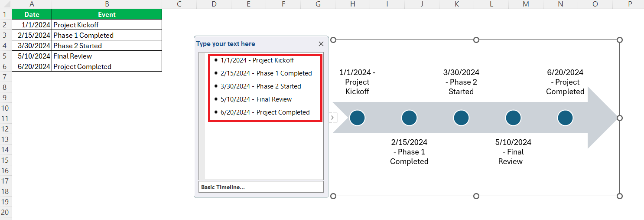
Task: Select column K header
Action: pyautogui.click(x=456, y=4)
